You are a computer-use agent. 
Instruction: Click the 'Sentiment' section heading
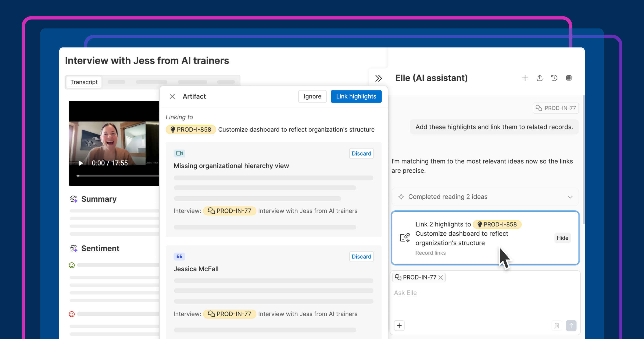point(100,248)
